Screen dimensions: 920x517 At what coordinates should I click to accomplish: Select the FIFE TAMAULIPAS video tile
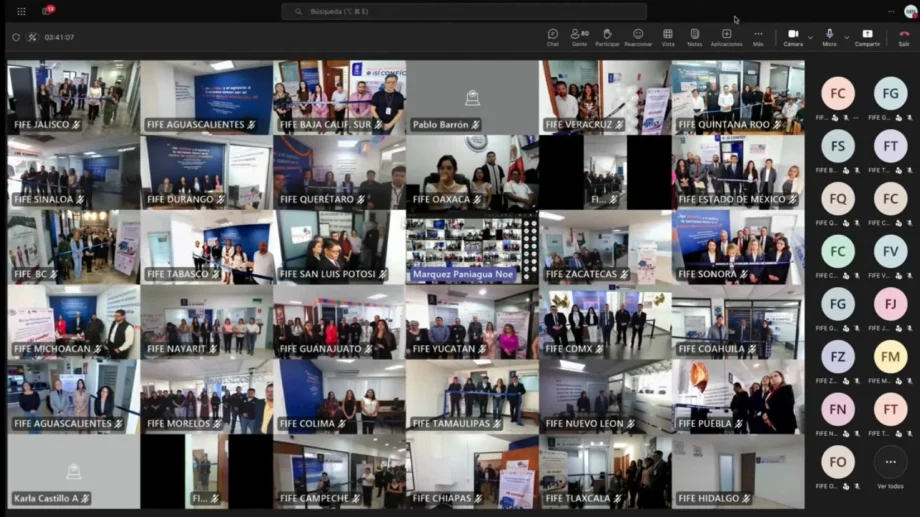[472, 397]
